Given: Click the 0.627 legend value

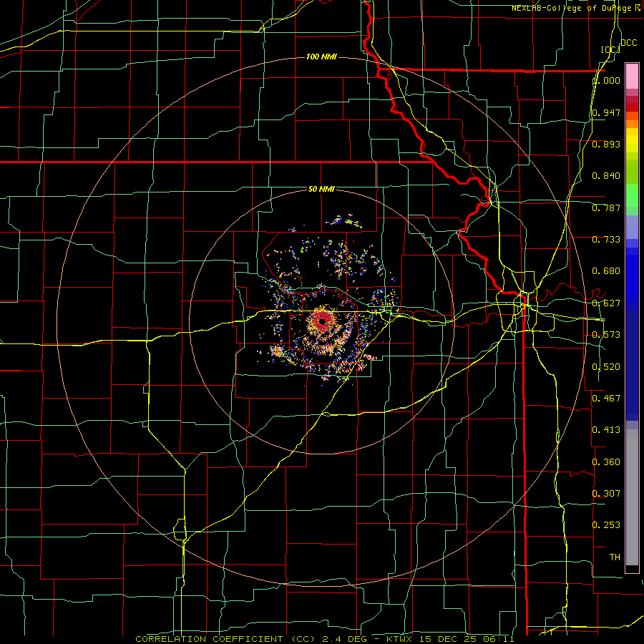Looking at the screenshot, I should pos(606,303).
